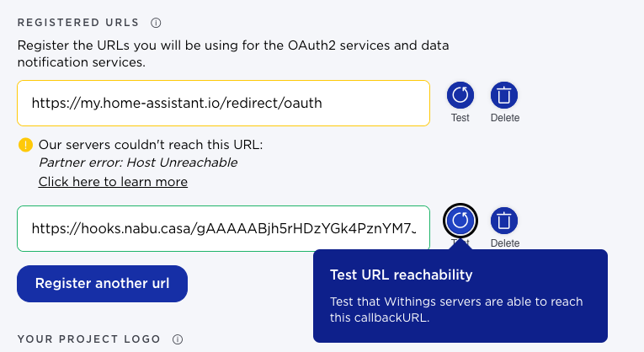Image resolution: width=644 pixels, height=352 pixels.
Task: Test the hooks.nabu.casa URL reachability
Action: point(460,221)
